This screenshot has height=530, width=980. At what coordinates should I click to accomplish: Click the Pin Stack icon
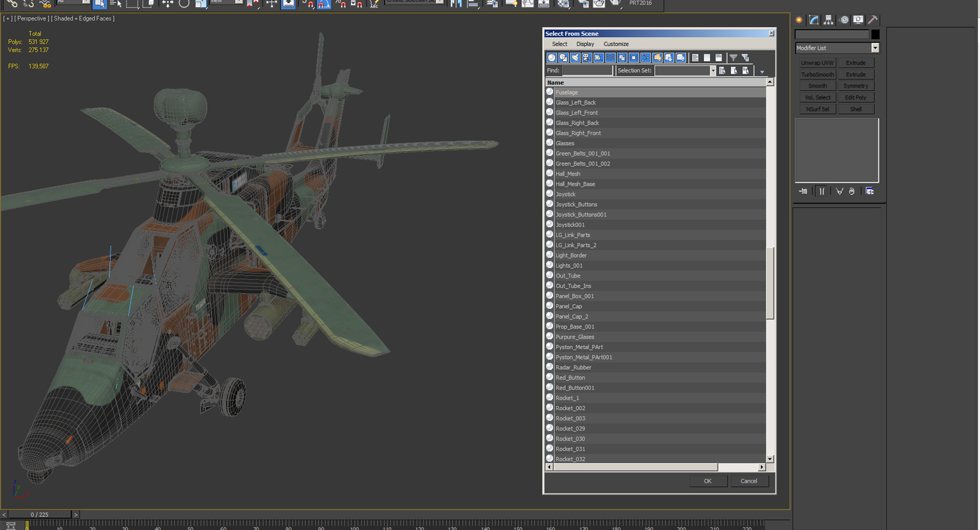[803, 191]
